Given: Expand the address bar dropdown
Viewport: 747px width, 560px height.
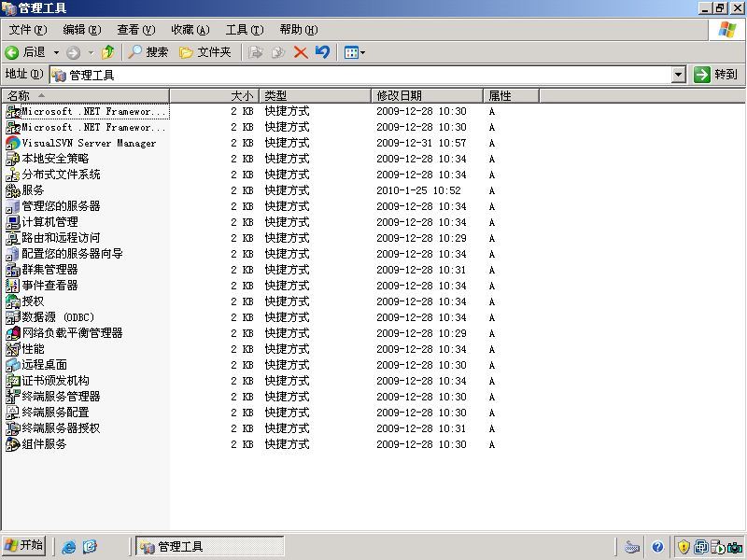Looking at the screenshot, I should click(x=679, y=75).
